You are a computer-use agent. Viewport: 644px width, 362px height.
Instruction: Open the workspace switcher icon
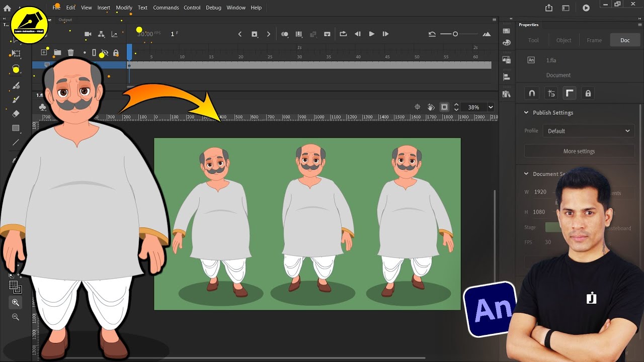pyautogui.click(x=566, y=8)
